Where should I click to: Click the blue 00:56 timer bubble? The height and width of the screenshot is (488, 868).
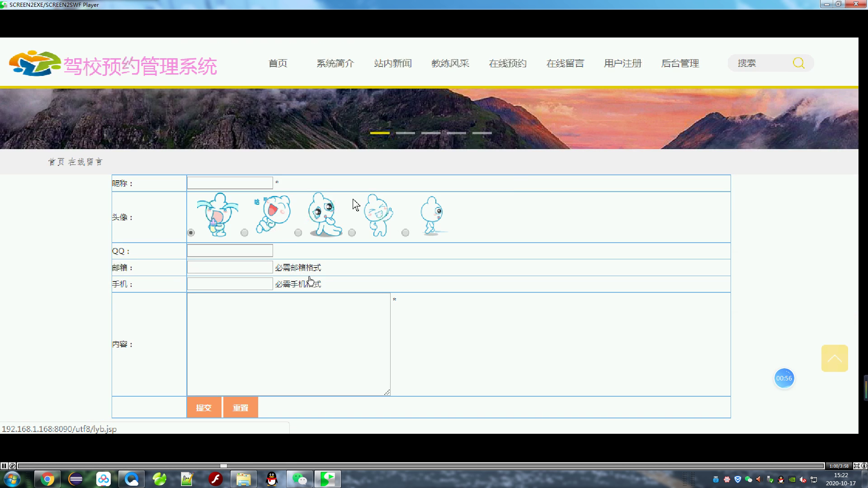pyautogui.click(x=784, y=378)
